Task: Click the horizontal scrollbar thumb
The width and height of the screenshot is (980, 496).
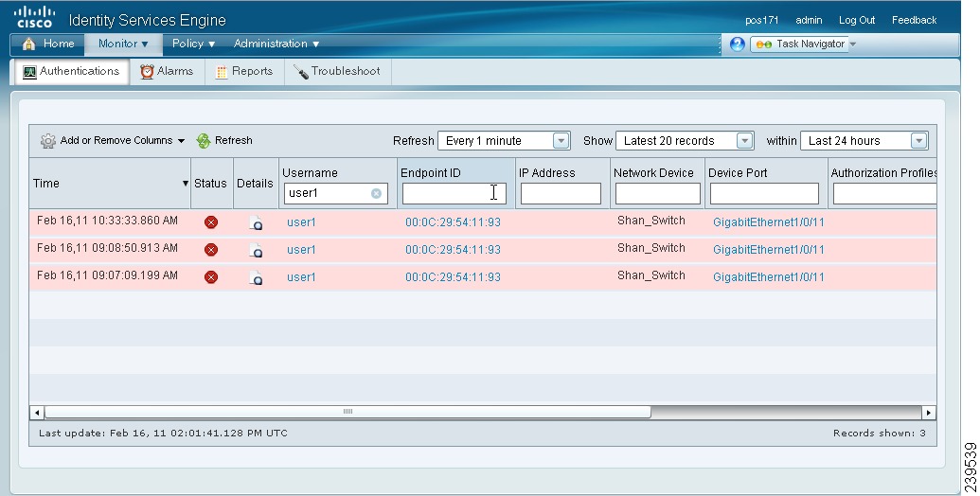Action: click(347, 413)
